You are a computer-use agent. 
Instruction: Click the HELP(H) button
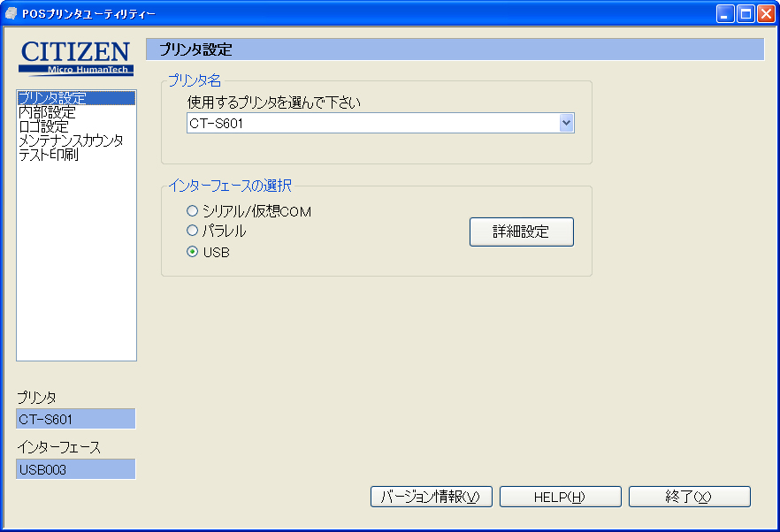point(560,497)
